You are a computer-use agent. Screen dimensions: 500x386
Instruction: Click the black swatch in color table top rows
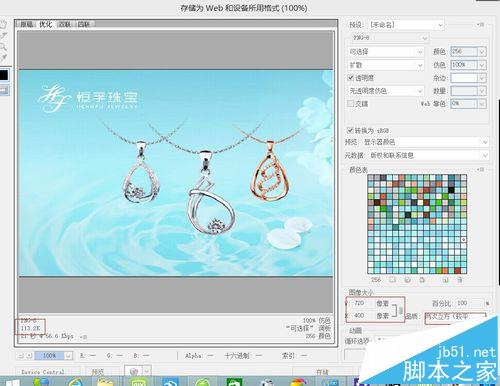(x=451, y=190)
